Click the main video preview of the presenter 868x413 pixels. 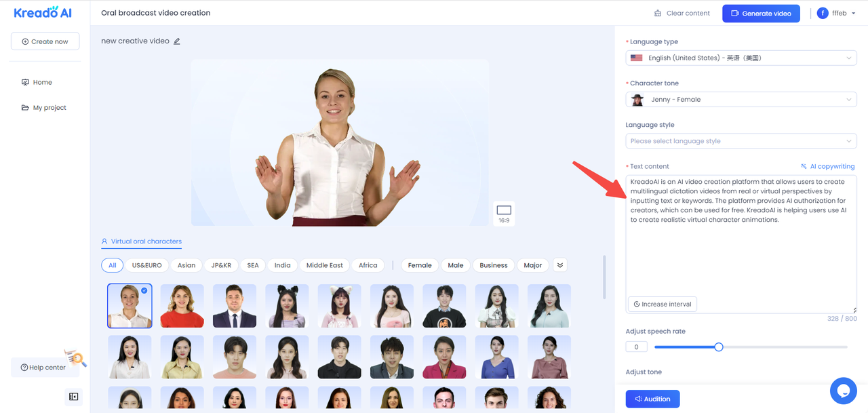[340, 142]
